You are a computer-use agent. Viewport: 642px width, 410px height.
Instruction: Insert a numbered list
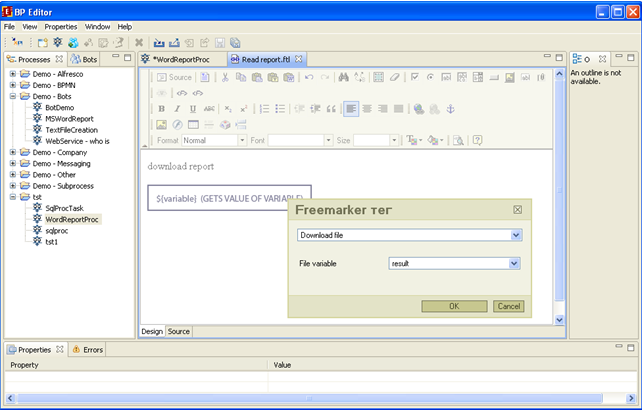(x=264, y=109)
